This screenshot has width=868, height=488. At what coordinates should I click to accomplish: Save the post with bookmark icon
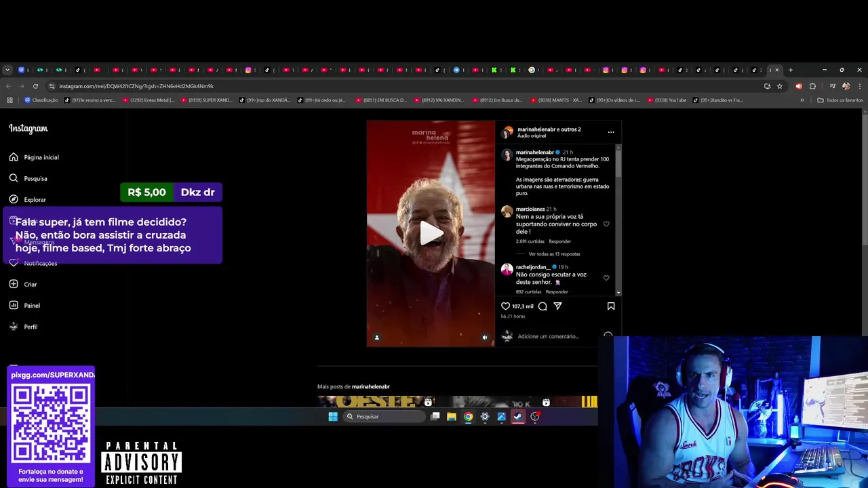coord(611,306)
